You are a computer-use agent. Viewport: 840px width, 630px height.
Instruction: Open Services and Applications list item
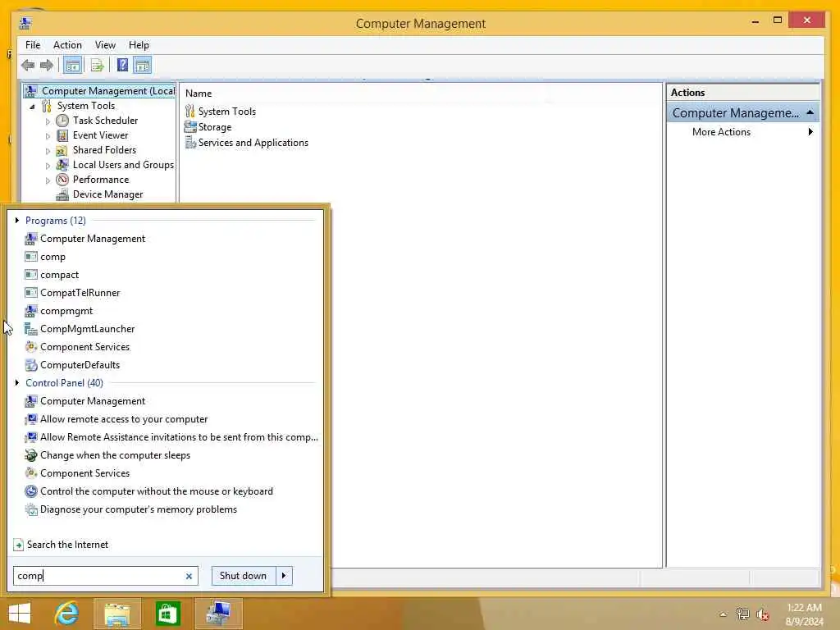point(253,143)
